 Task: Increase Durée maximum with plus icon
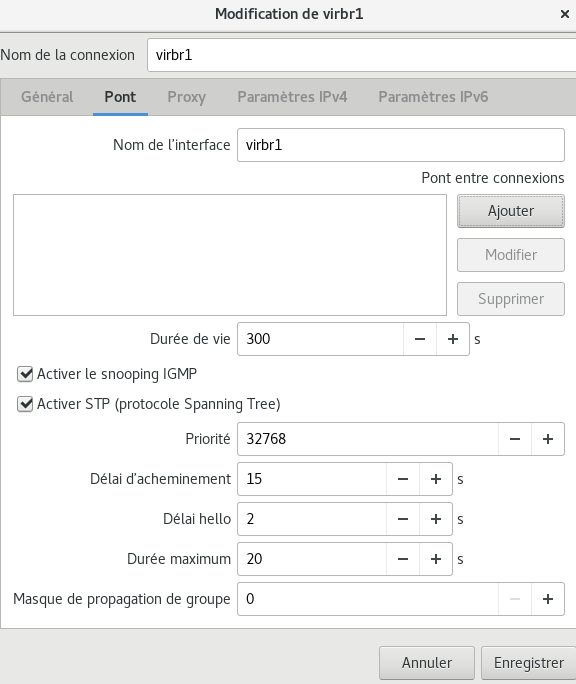click(435, 559)
